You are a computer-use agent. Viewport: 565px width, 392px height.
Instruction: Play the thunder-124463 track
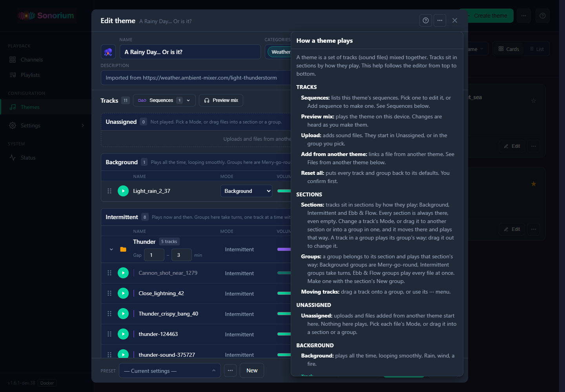pyautogui.click(x=123, y=334)
